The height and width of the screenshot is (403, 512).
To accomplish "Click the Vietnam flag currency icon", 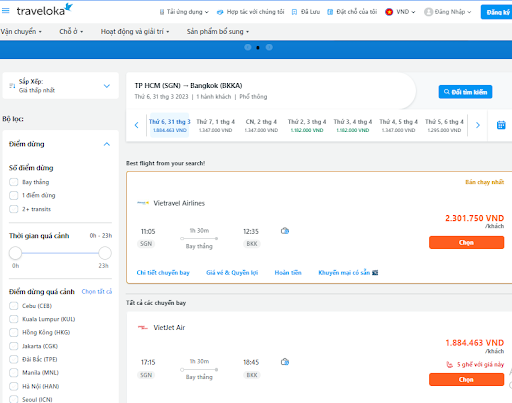I will click(x=389, y=12).
